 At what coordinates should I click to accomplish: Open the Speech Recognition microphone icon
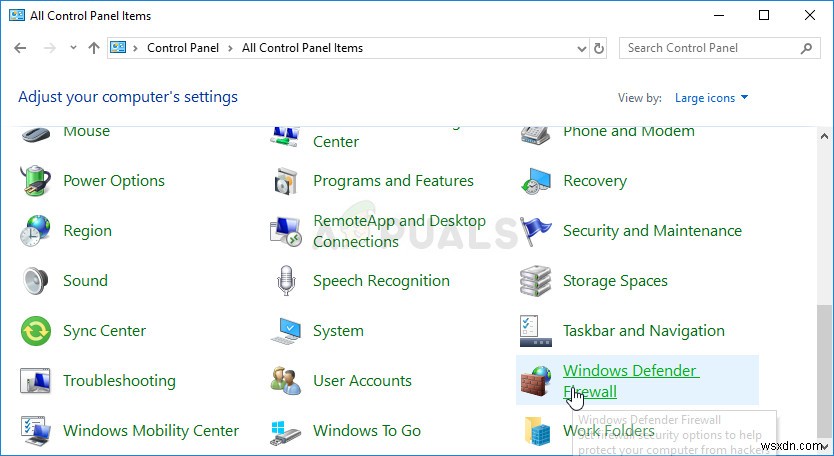point(286,281)
